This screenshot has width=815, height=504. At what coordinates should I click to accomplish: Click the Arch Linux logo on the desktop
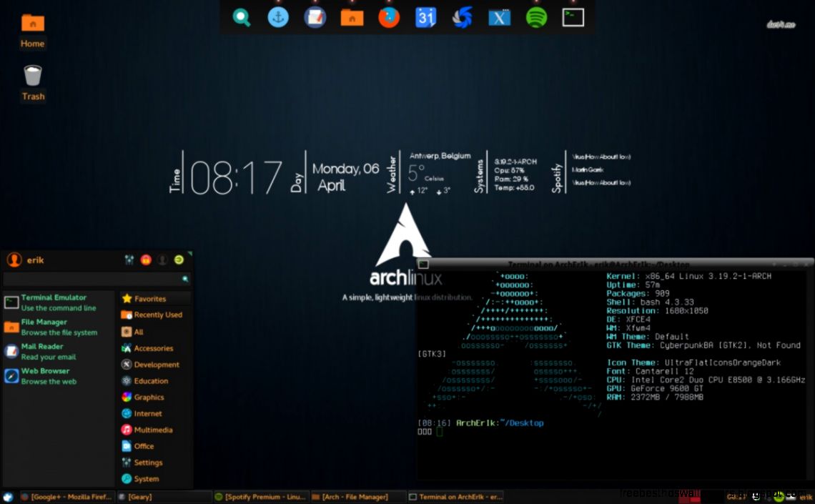pos(406,245)
